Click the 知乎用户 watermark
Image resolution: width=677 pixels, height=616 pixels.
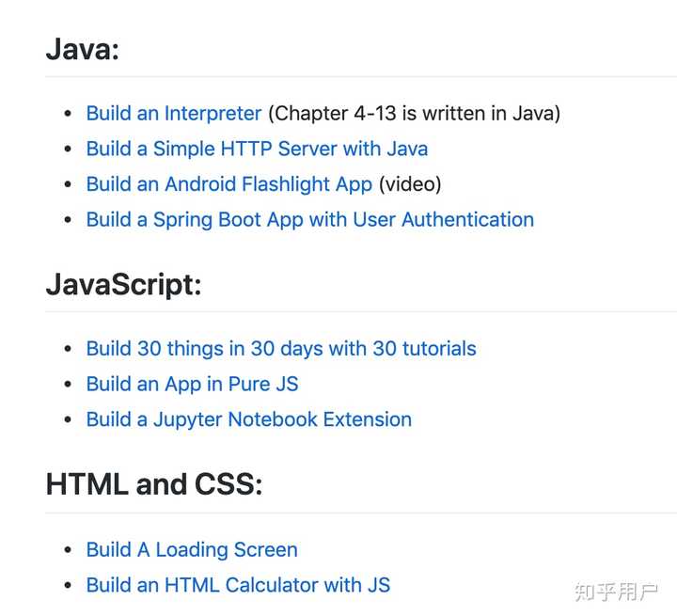tap(616, 592)
